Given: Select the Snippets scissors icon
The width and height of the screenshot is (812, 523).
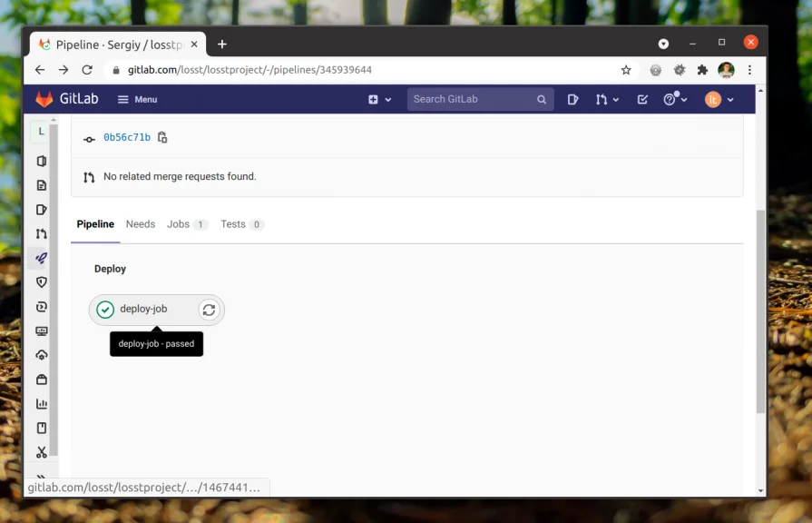Looking at the screenshot, I should click(41, 452).
